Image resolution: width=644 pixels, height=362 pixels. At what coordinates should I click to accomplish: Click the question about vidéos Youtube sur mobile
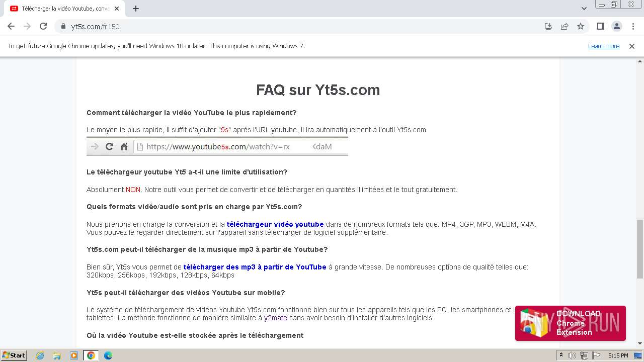(186, 293)
